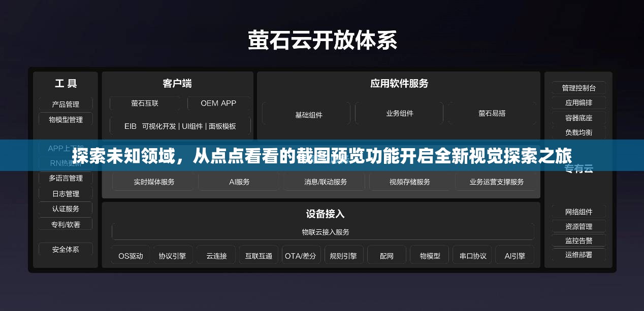Image resolution: width=644 pixels, height=311 pixels.
Task: Open the 日志管理 box
Action: [x=66, y=193]
